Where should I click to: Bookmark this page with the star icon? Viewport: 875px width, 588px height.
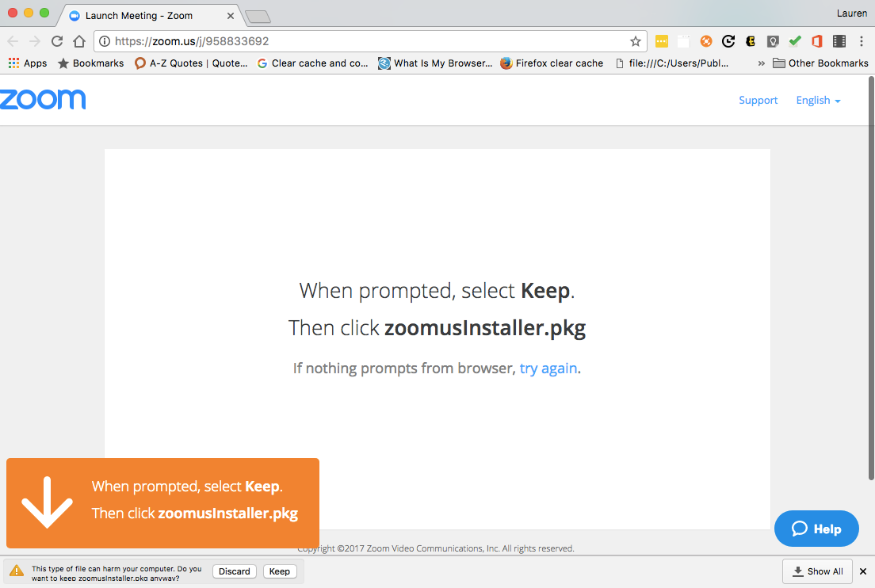(635, 41)
